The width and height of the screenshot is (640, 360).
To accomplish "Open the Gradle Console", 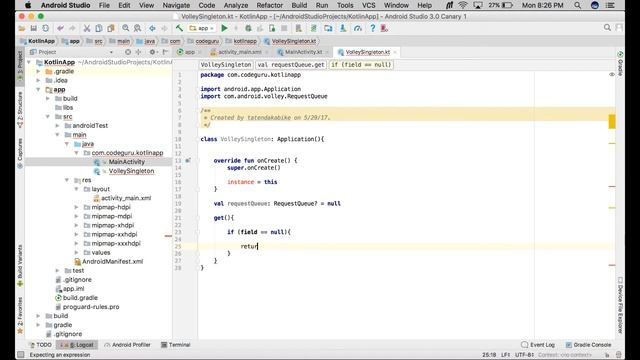I will pos(589,345).
